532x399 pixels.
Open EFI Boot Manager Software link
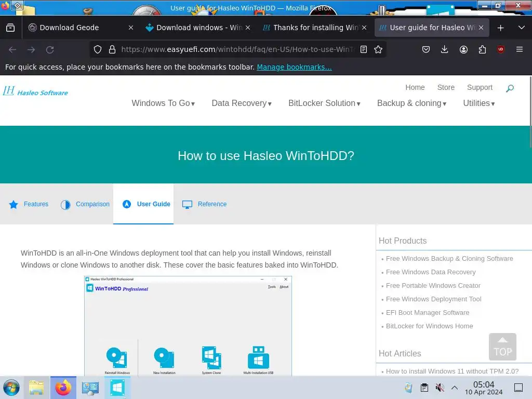pos(428,312)
